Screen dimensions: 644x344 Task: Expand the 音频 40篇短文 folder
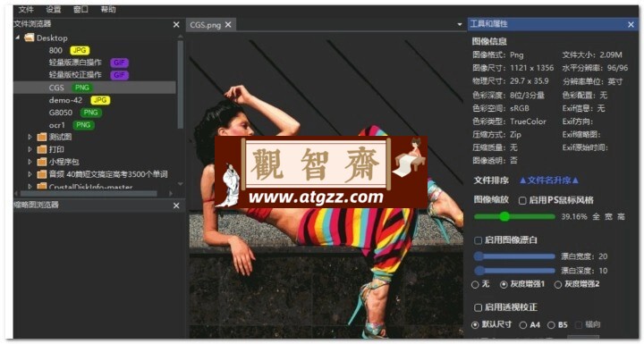(x=30, y=174)
